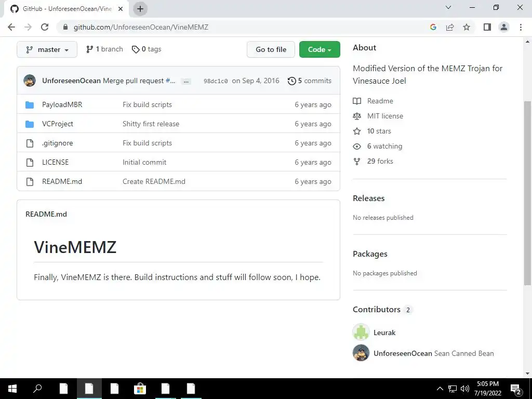Screen dimensions: 532x399
Task: Open the PayloadMBR folder
Action: pyautogui.click(x=62, y=104)
